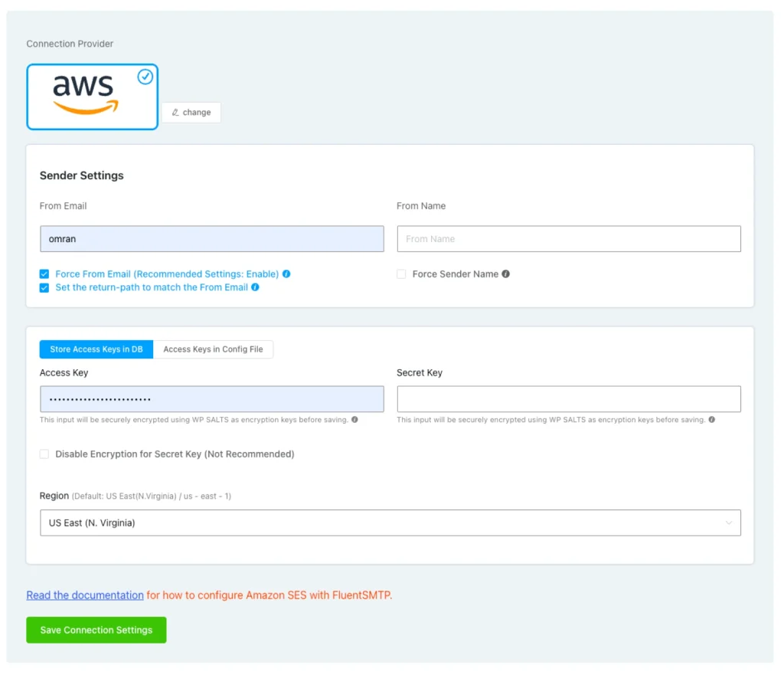This screenshot has height=675, width=784.
Task: Enable the Force Sender Name checkbox
Action: click(x=401, y=274)
